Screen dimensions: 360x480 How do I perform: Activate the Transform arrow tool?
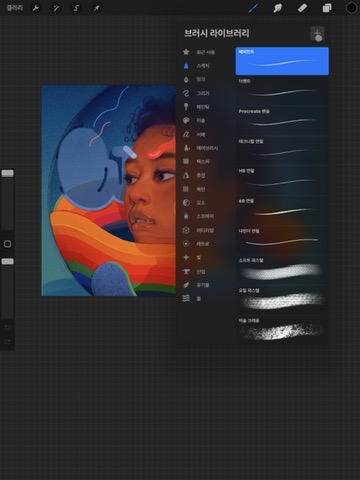[x=97, y=8]
